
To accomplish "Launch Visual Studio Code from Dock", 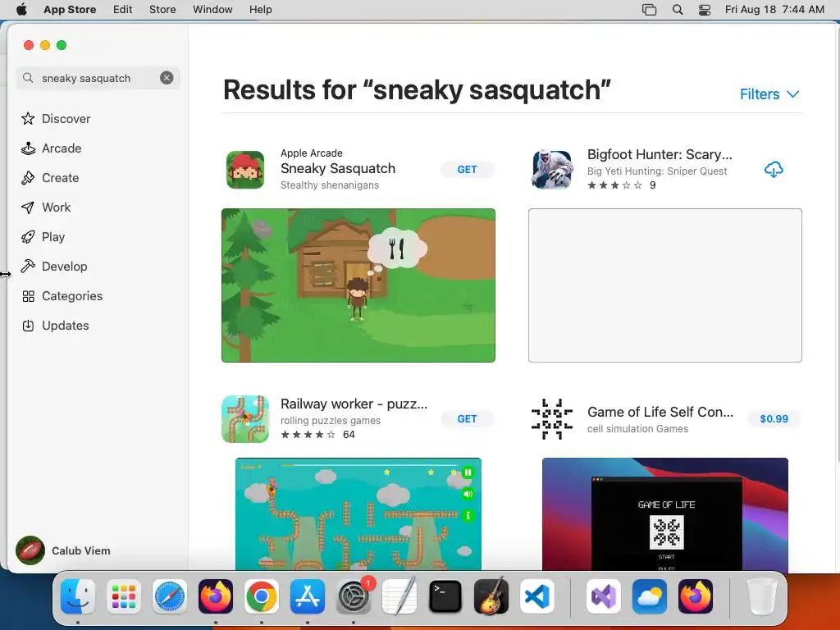I will [x=536, y=597].
